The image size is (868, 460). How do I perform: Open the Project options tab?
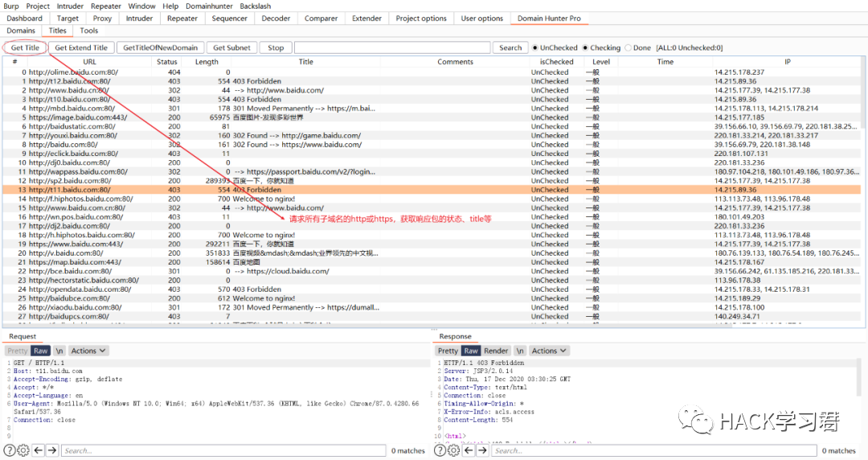click(x=421, y=18)
